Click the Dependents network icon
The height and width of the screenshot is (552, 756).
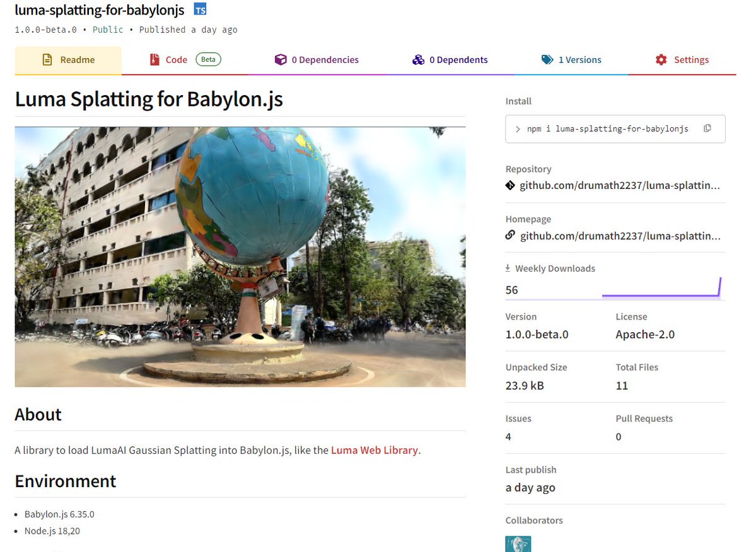click(x=418, y=59)
